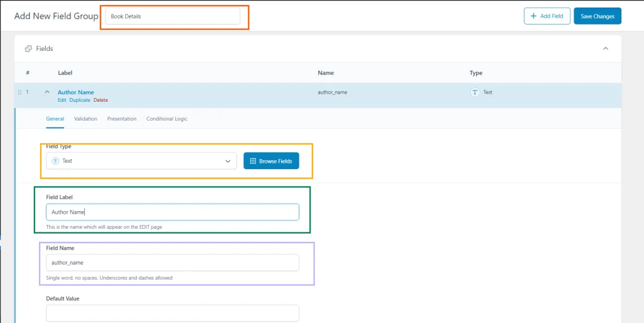Open the Field Type dropdown
The width and height of the screenshot is (644, 323).
click(x=142, y=161)
